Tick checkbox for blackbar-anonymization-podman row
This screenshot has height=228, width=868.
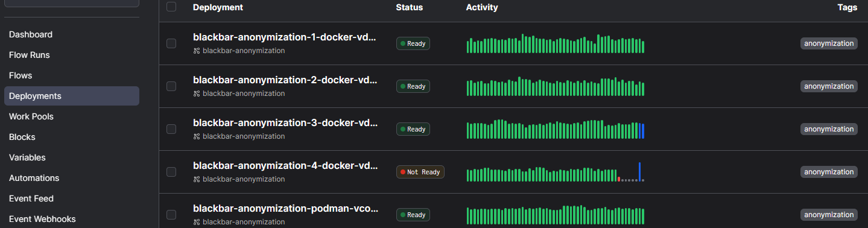coord(171,215)
